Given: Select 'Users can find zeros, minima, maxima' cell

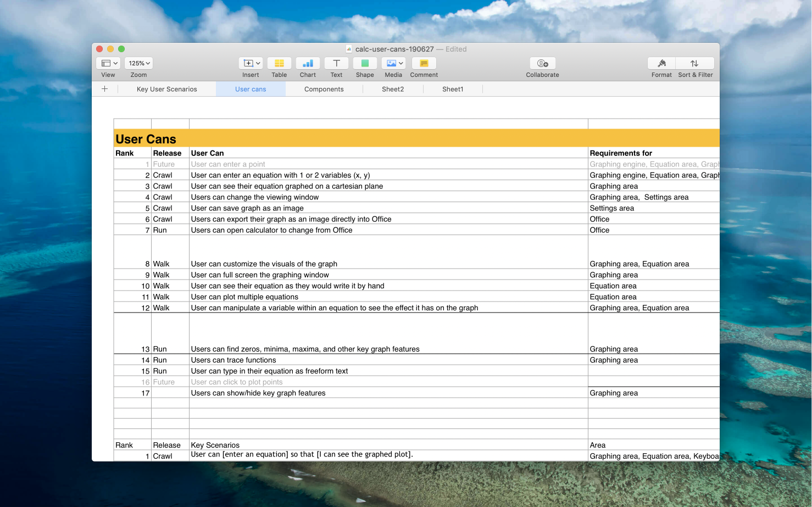Looking at the screenshot, I should [x=388, y=333].
